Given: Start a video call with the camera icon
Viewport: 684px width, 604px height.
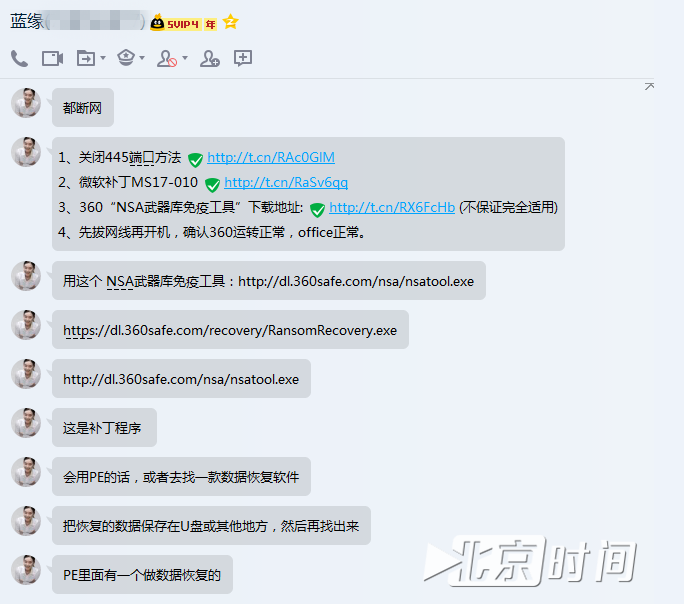Looking at the screenshot, I should tap(52, 59).
